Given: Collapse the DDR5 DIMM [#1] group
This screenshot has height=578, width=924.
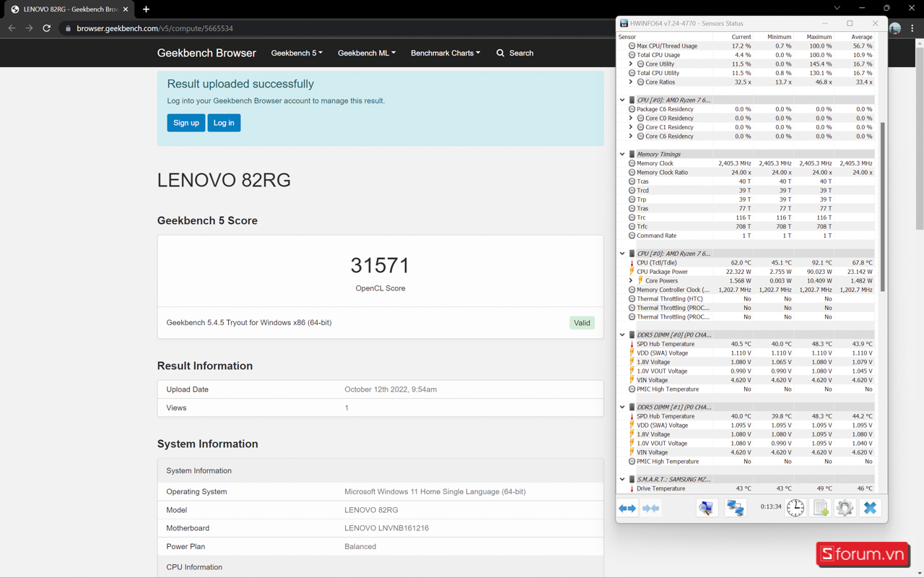Looking at the screenshot, I should pos(622,407).
